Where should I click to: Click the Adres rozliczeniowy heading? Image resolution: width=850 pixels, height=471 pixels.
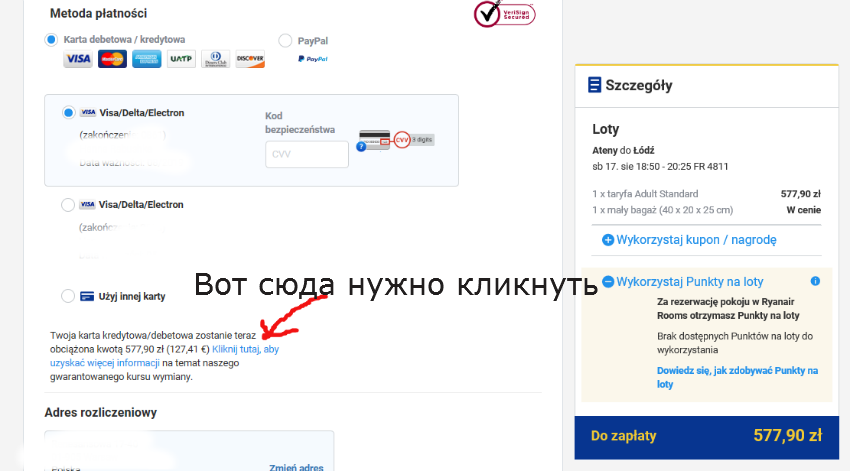pyautogui.click(x=101, y=412)
